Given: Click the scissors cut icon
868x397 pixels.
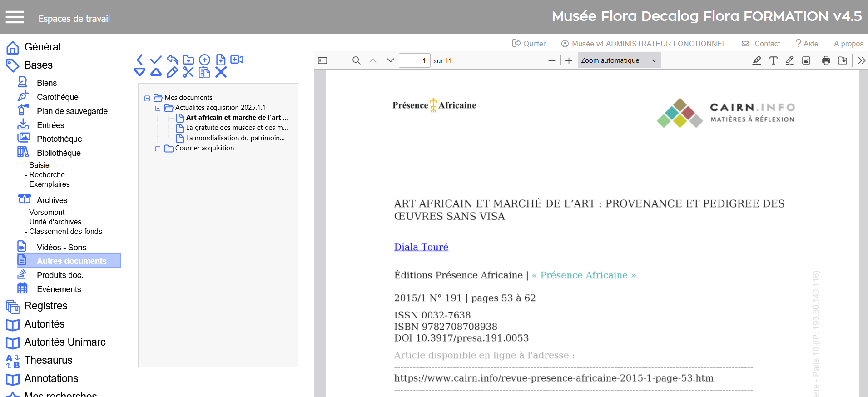Looking at the screenshot, I should (188, 72).
